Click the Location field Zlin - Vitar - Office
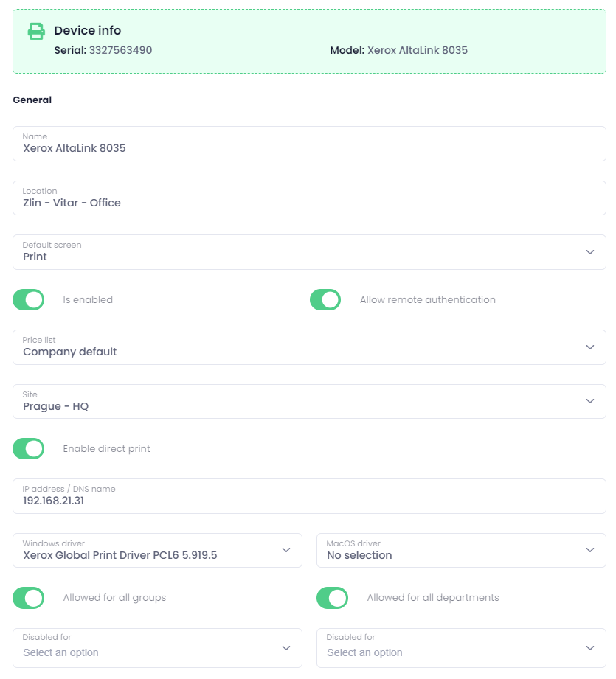This screenshot has height=679, width=616. pos(309,198)
